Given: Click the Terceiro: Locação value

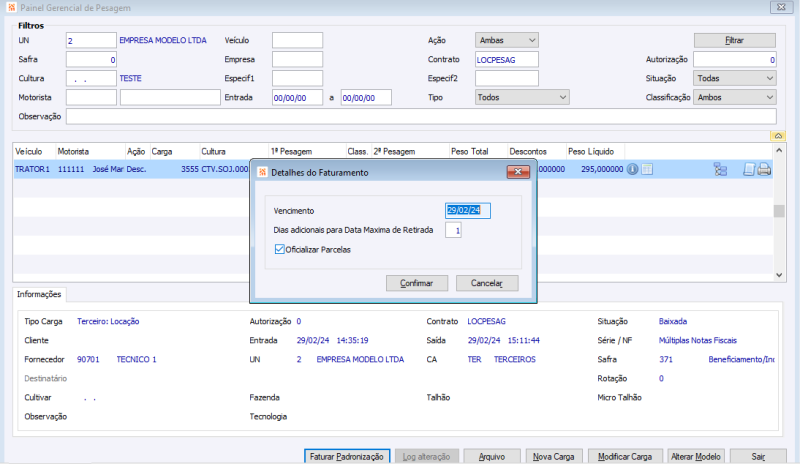Looking at the screenshot, I should 108,321.
